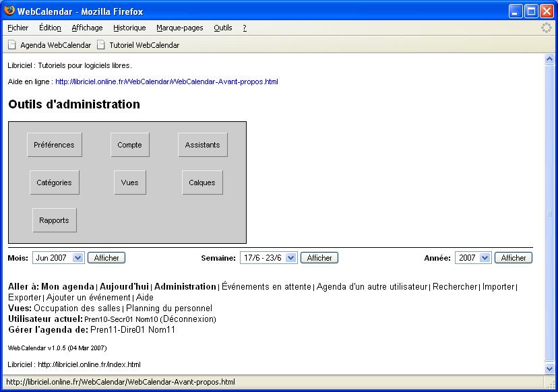Click Afficher next to Semaine

(x=319, y=258)
